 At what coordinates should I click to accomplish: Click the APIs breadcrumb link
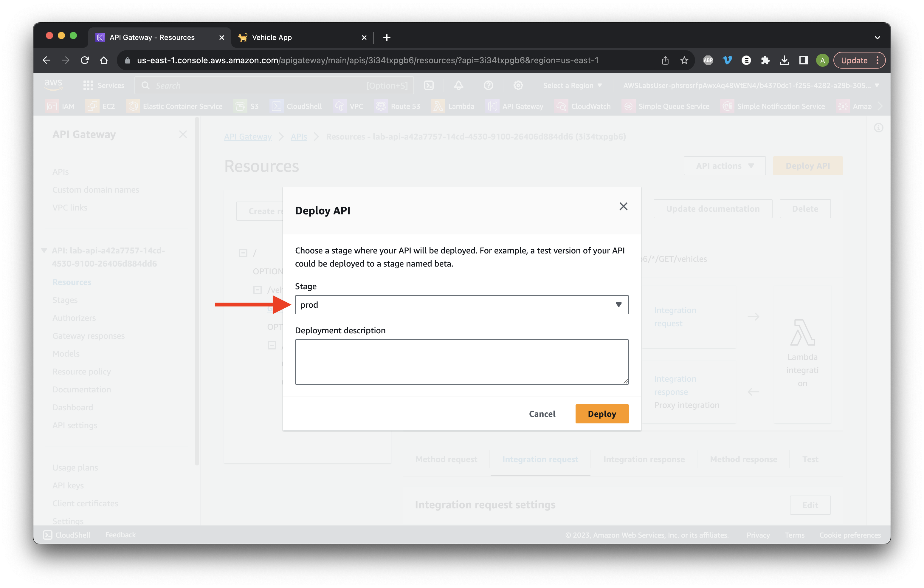point(299,137)
